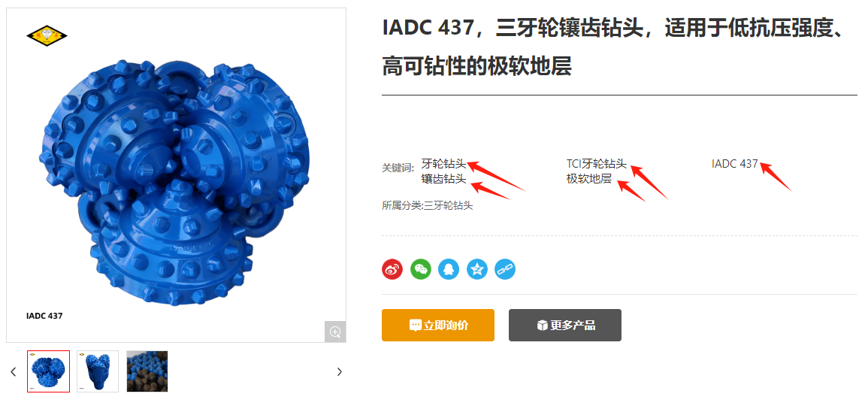This screenshot has height=403, width=868.
Task: Share via the QQ penguin icon
Action: click(x=449, y=269)
